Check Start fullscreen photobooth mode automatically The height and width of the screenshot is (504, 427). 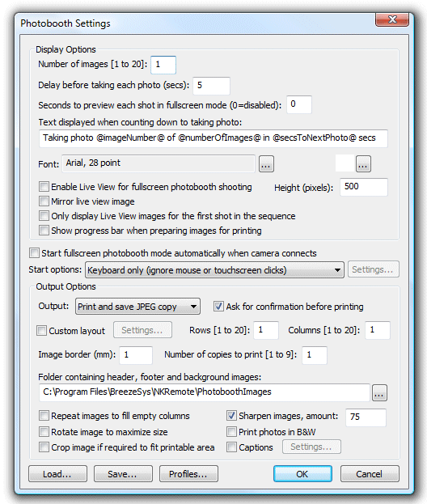[35, 253]
